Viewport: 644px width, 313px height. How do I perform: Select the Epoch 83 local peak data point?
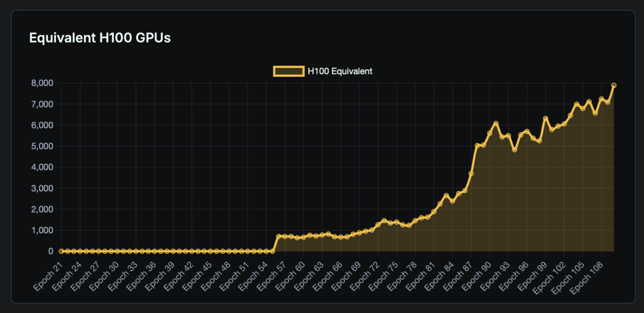(446, 195)
